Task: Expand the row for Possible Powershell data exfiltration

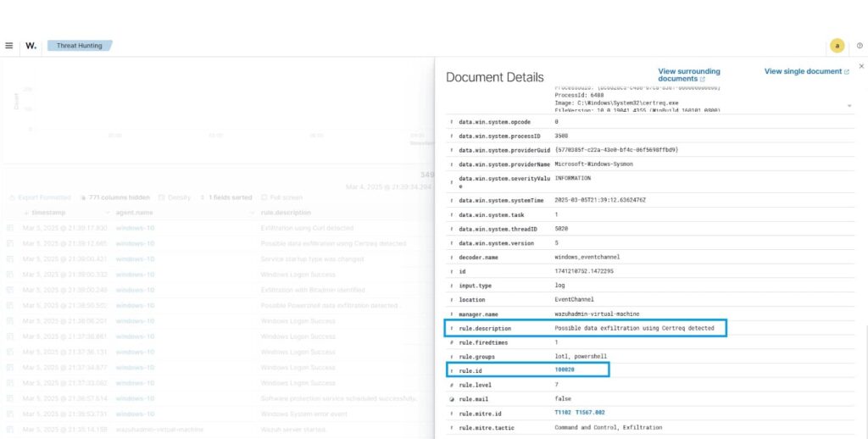Action: pos(9,306)
